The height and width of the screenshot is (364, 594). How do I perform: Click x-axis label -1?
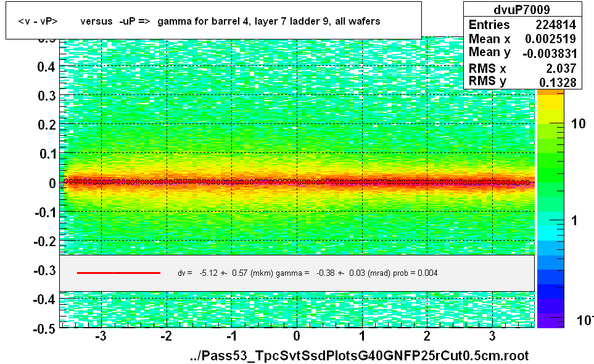231,336
